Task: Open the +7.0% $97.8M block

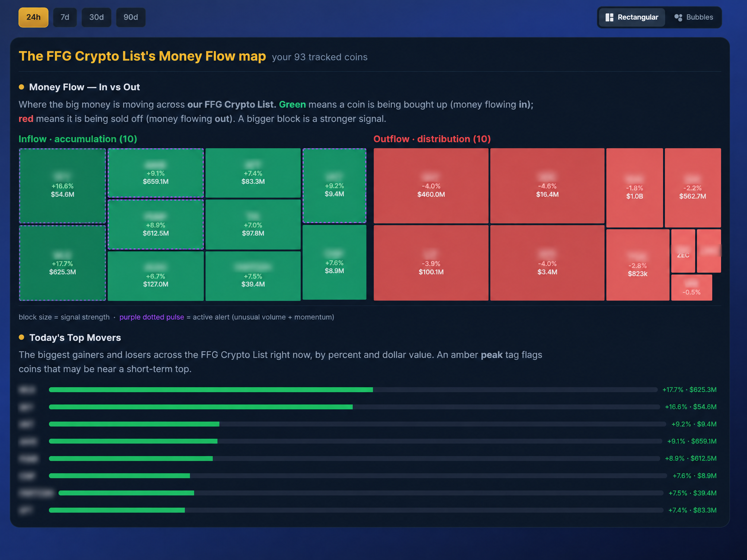Action: tap(253, 225)
